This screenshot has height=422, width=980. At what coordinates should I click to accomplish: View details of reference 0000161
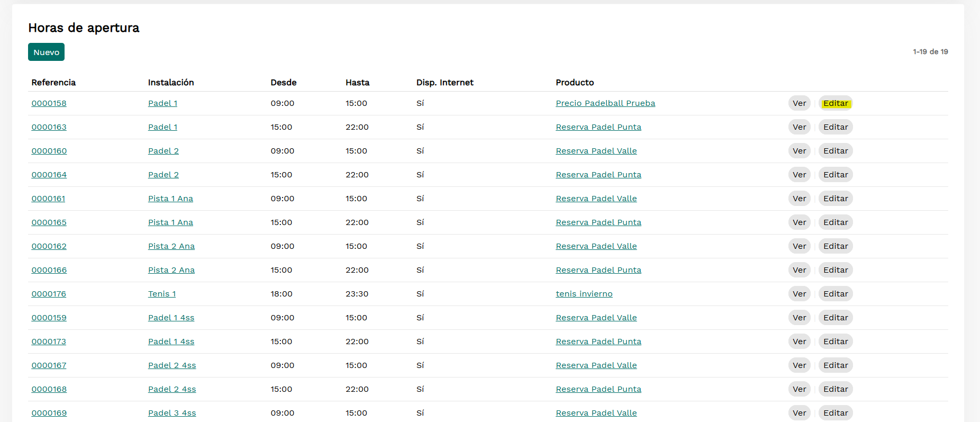pyautogui.click(x=799, y=199)
